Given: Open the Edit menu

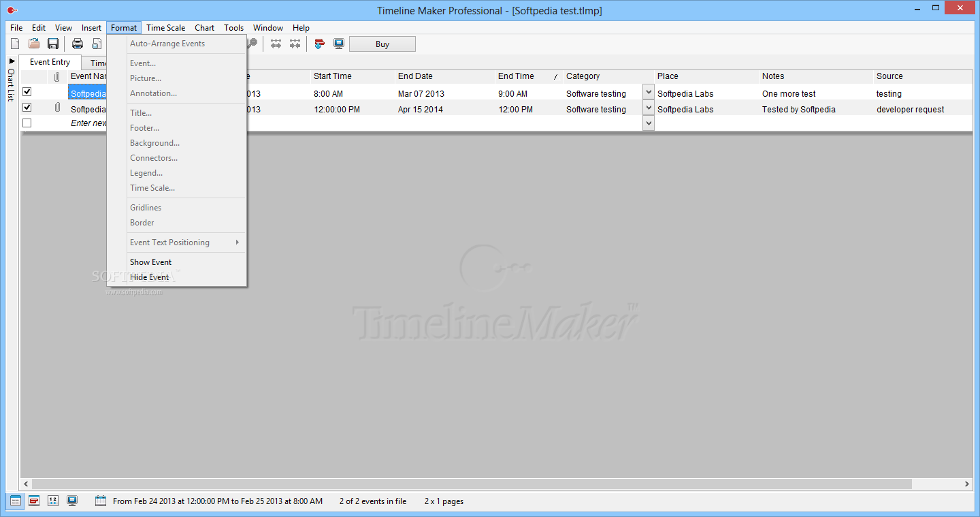Looking at the screenshot, I should tap(39, 28).
